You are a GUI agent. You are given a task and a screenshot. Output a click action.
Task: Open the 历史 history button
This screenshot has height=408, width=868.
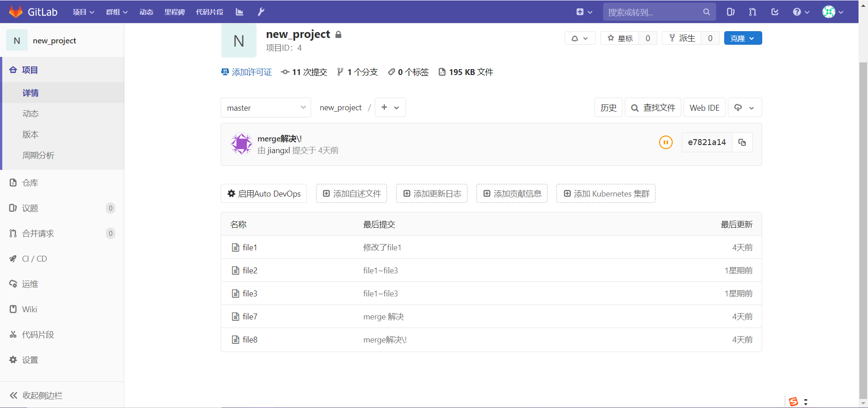[609, 108]
